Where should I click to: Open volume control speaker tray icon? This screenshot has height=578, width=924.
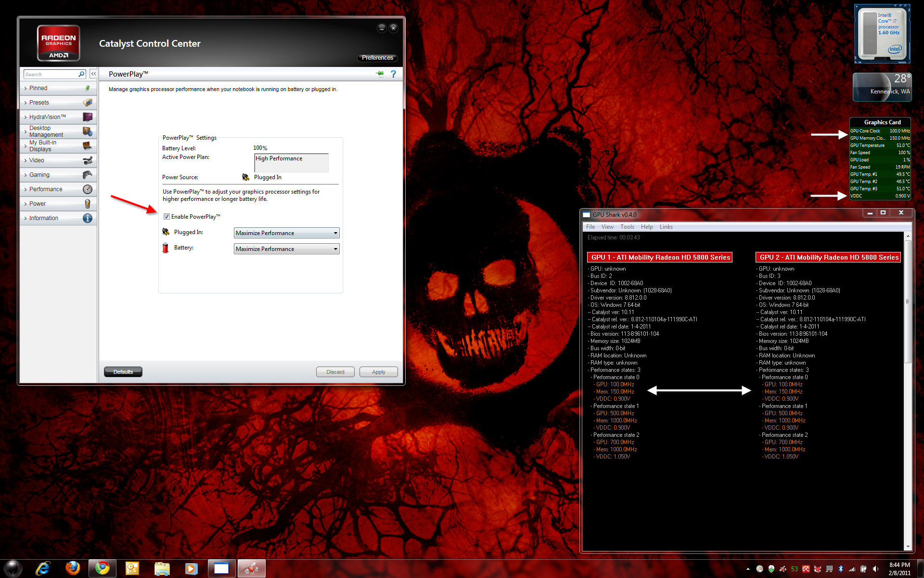875,569
